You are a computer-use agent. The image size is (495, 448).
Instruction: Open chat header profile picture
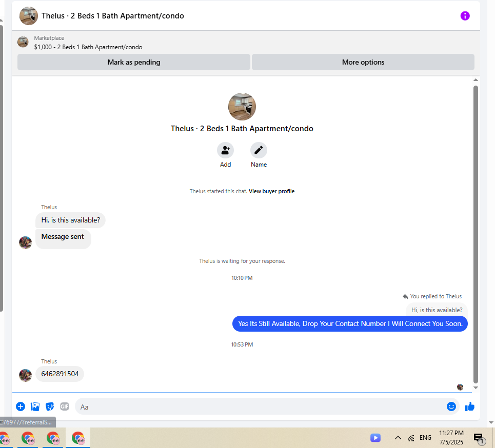coord(28,16)
